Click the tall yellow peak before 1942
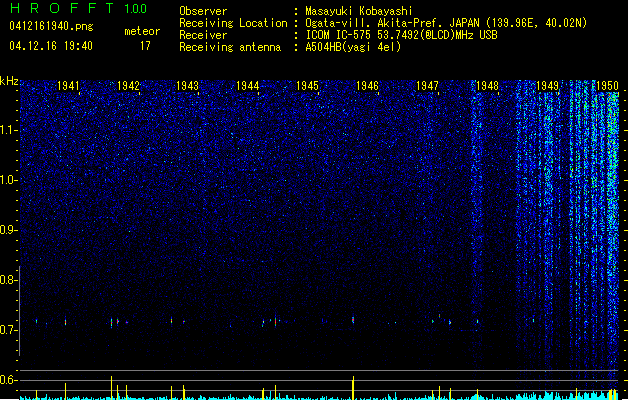The width and height of the screenshot is (629, 400). [x=111, y=388]
